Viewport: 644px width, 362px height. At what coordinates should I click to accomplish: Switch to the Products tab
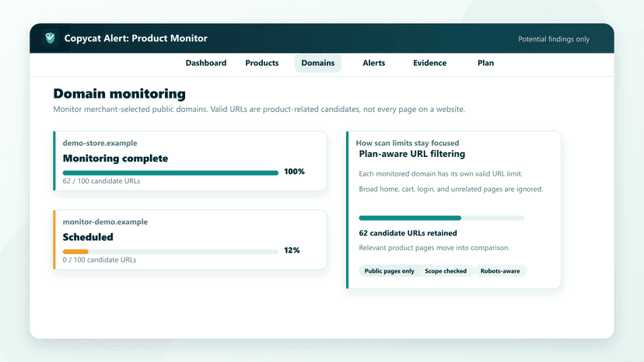pyautogui.click(x=262, y=63)
